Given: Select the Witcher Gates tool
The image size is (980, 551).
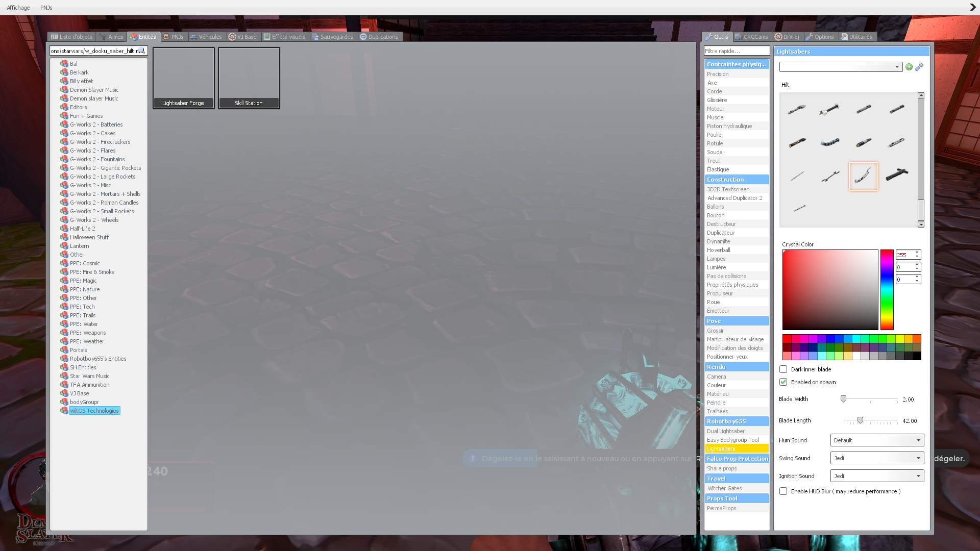Looking at the screenshot, I should 737,488.
